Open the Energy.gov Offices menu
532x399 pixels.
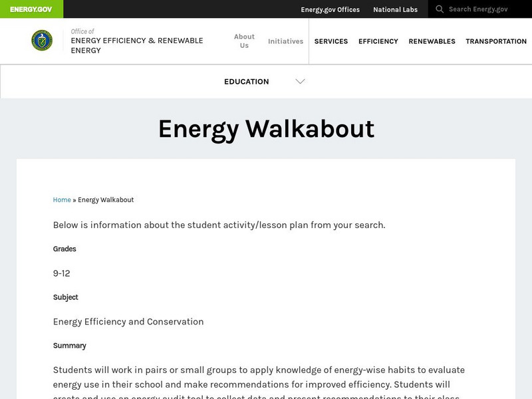tap(330, 9)
